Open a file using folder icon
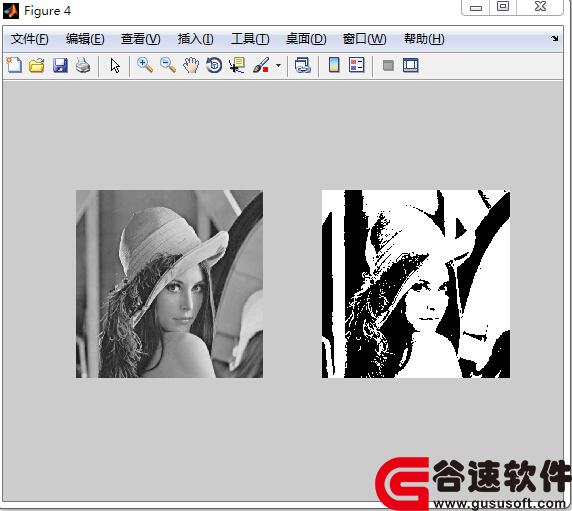Viewport: 572px width, 511px height. [37, 66]
